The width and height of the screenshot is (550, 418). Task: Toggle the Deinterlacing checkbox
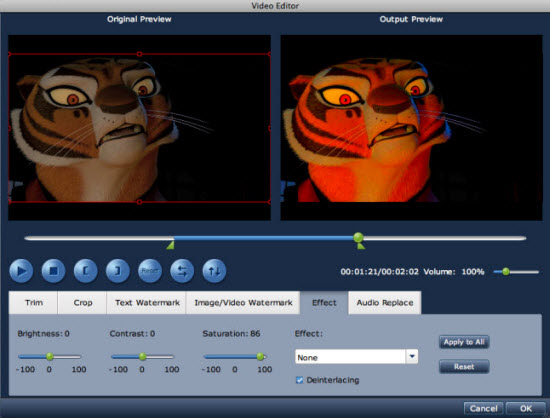click(299, 380)
